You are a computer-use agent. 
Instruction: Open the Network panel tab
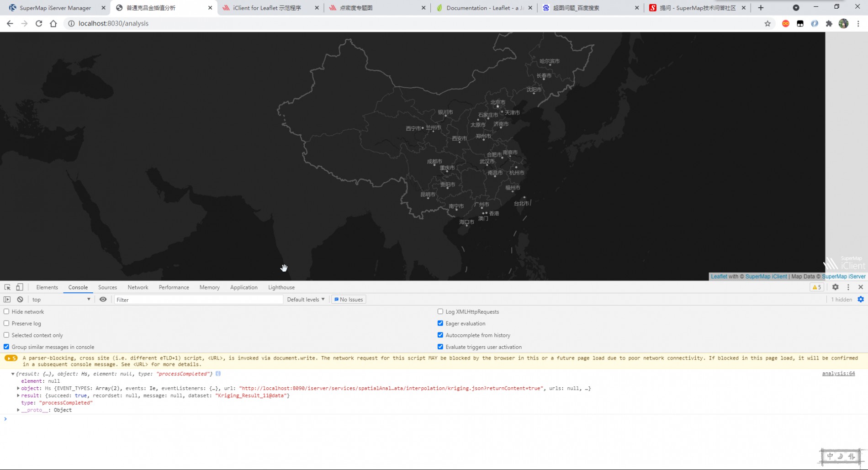point(138,287)
